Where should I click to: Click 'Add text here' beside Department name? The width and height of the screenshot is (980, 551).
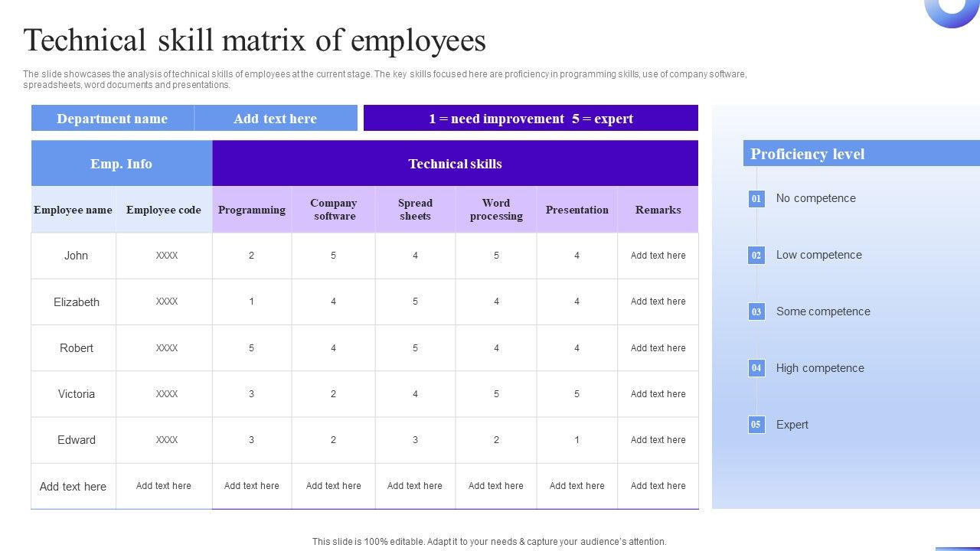tap(276, 119)
